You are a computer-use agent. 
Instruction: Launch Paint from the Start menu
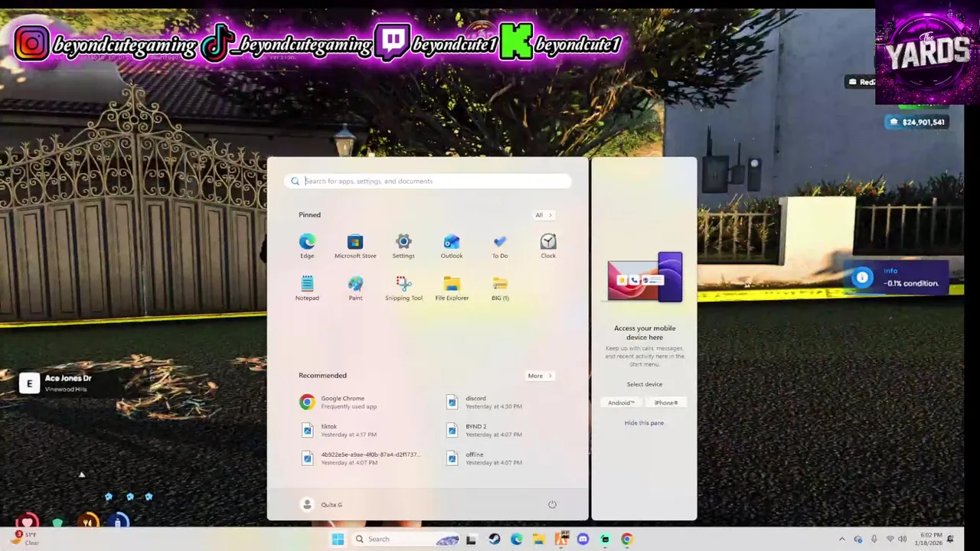click(x=355, y=289)
